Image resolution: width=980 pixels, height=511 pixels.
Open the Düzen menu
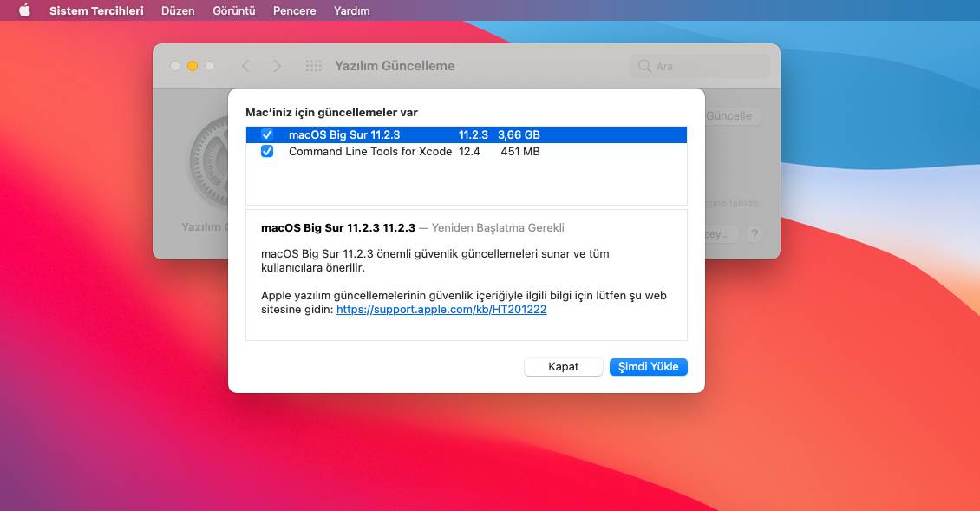(x=178, y=10)
